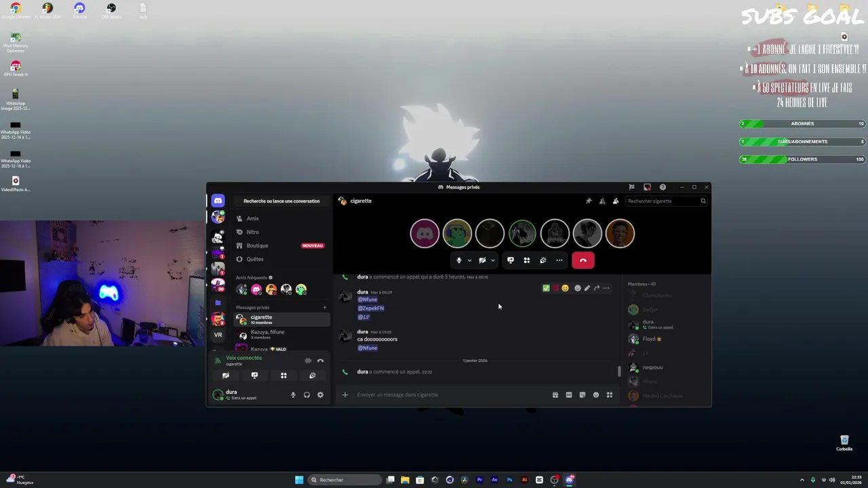This screenshot has width=868, height=488.
Task: Forward the hovered message arrow icon
Action: [597, 288]
